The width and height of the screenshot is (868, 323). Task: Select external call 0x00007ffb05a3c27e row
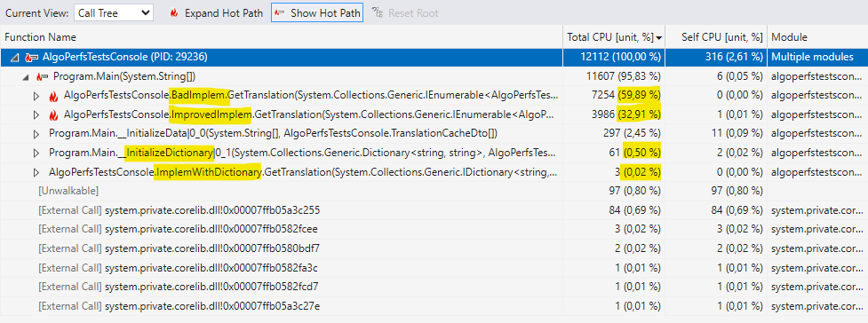434,306
